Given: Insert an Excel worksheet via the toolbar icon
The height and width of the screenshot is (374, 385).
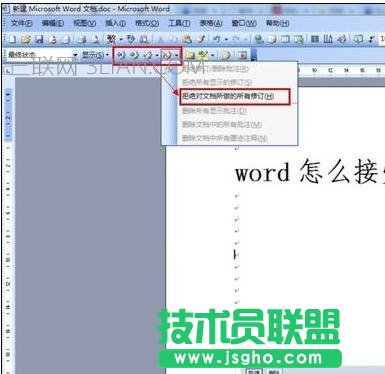Looking at the screenshot, I should pyautogui.click(x=299, y=39).
